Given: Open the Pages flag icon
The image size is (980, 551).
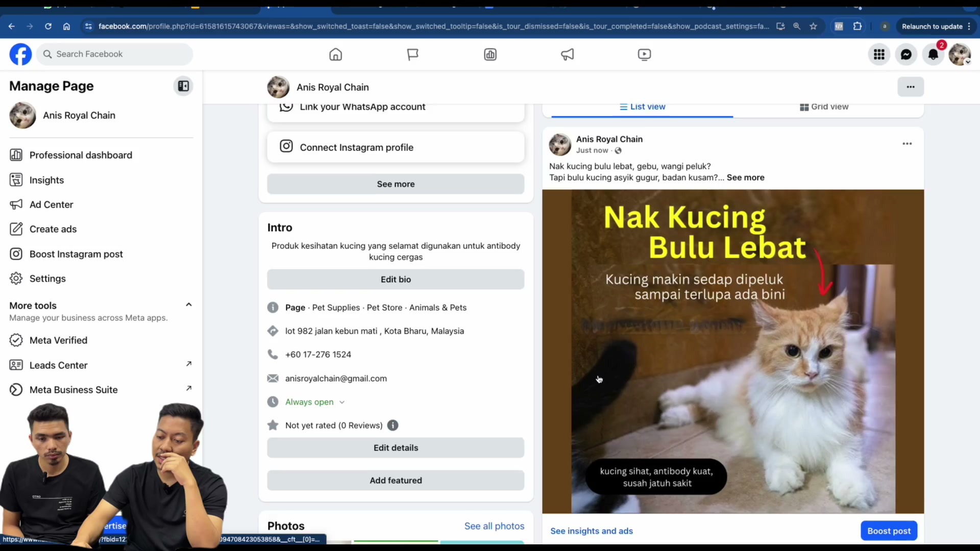Looking at the screenshot, I should pyautogui.click(x=412, y=54).
